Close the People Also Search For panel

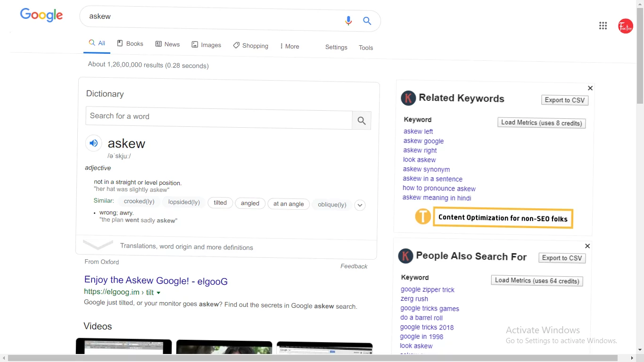[x=587, y=246]
